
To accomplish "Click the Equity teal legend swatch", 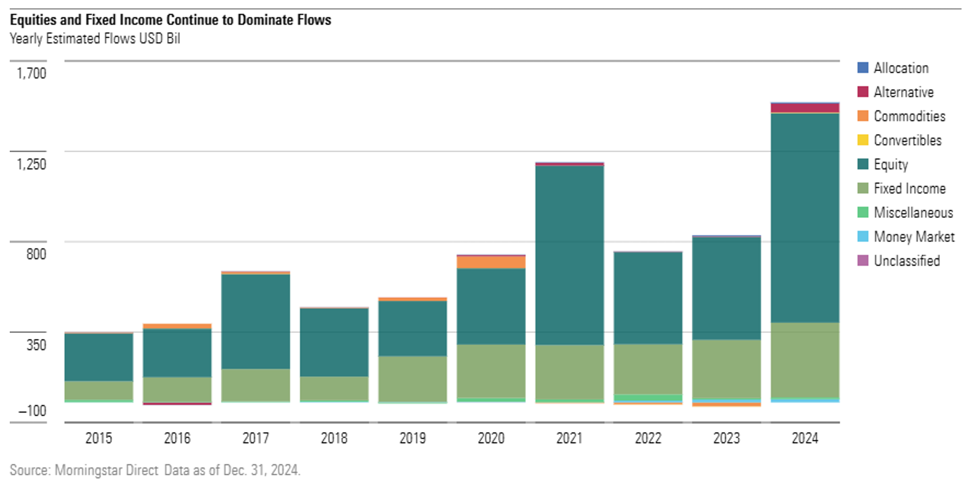I will pos(863,164).
